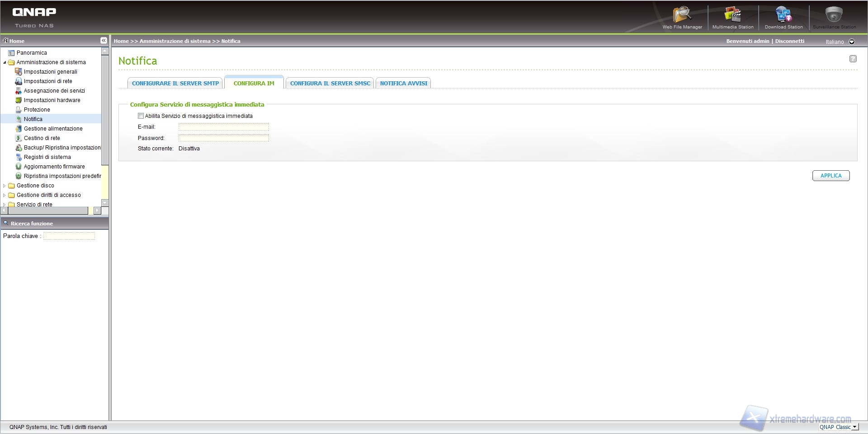The height and width of the screenshot is (434, 868).
Task: Enable Servizio di messaggistica immediata checkbox
Action: (141, 116)
